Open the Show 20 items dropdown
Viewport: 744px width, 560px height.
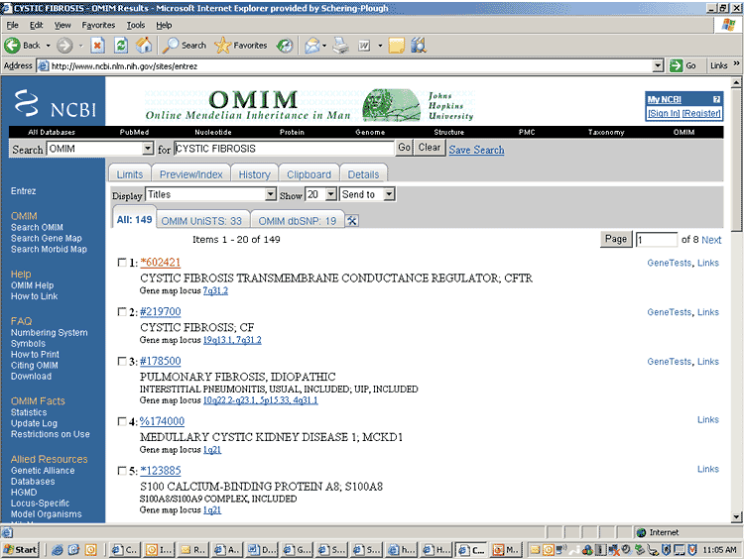[x=331, y=194]
